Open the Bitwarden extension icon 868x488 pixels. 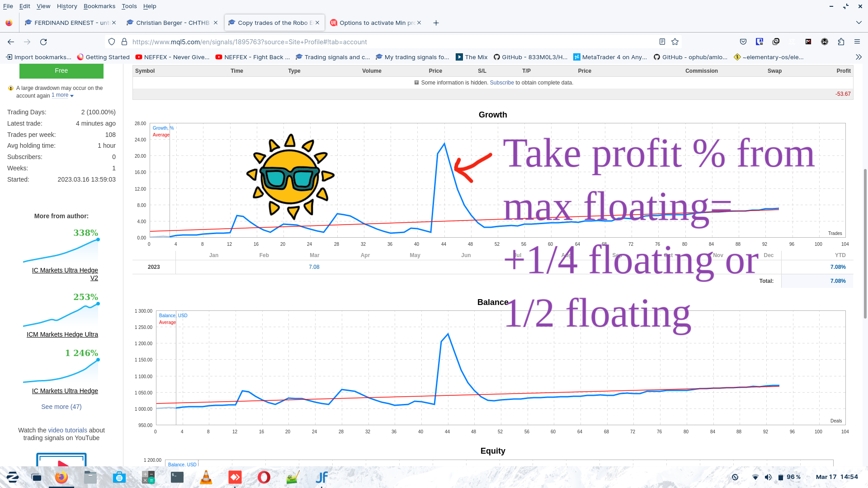pos(759,42)
